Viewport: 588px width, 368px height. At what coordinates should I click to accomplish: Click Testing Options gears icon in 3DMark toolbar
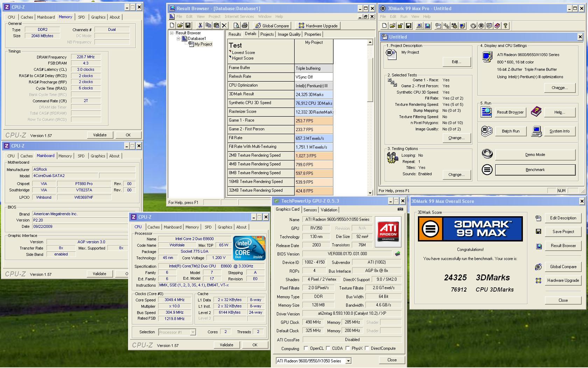click(x=454, y=26)
